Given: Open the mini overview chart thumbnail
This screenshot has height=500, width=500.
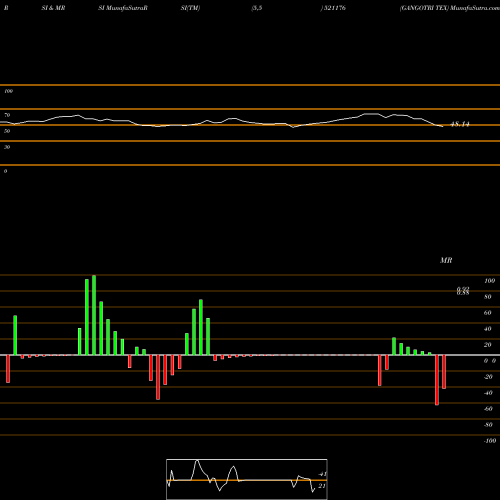Looking at the screenshot, I should (247, 479).
